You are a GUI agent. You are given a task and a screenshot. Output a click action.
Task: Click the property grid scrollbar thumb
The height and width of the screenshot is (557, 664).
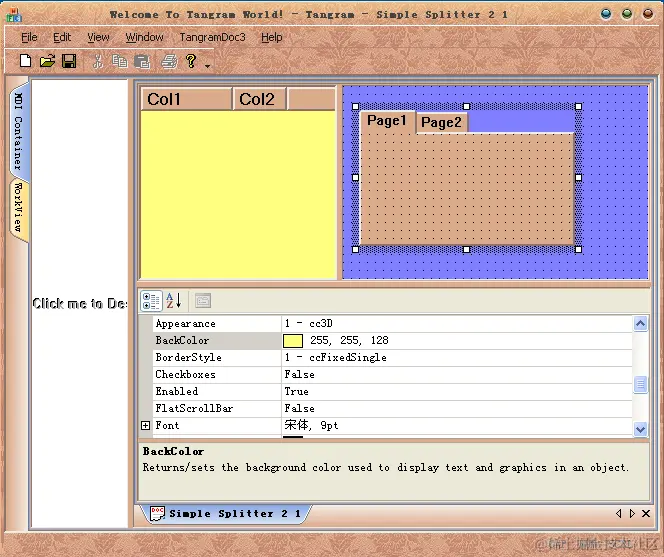coord(640,385)
